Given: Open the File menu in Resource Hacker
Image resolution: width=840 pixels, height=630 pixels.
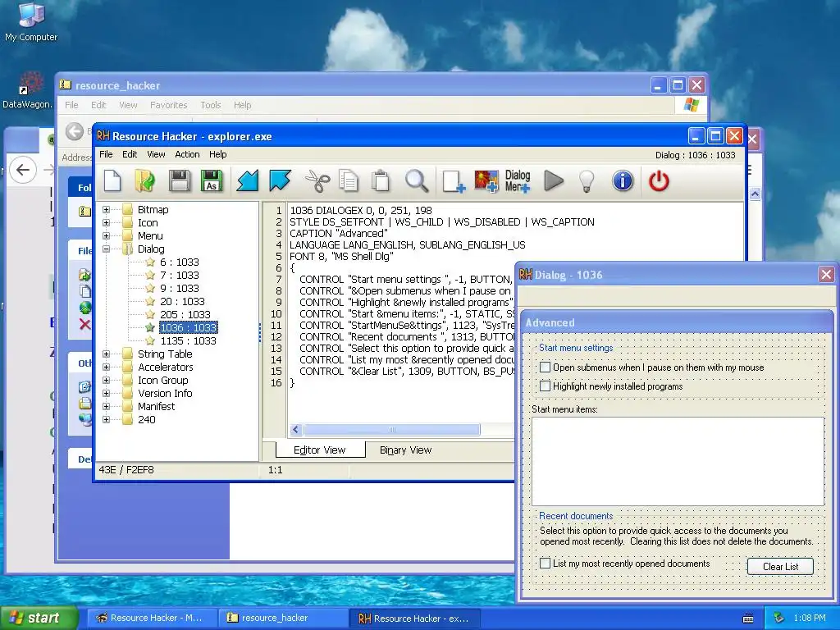Looking at the screenshot, I should point(106,154).
